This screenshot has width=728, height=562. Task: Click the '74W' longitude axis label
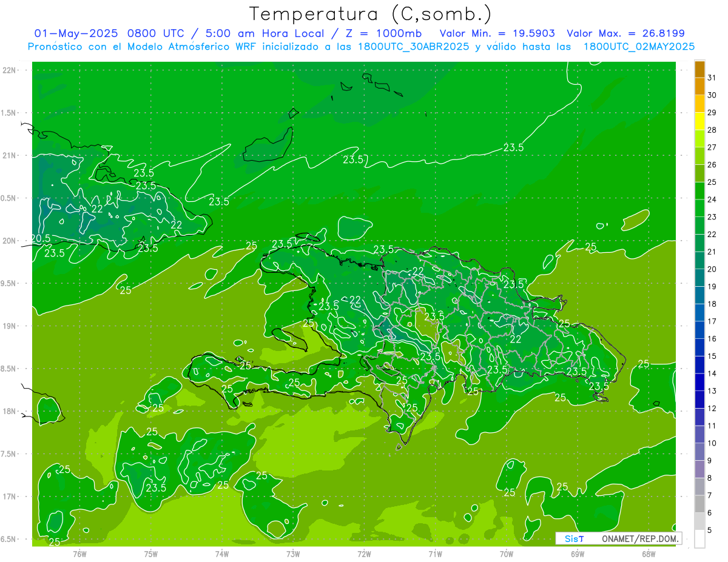coord(222,554)
